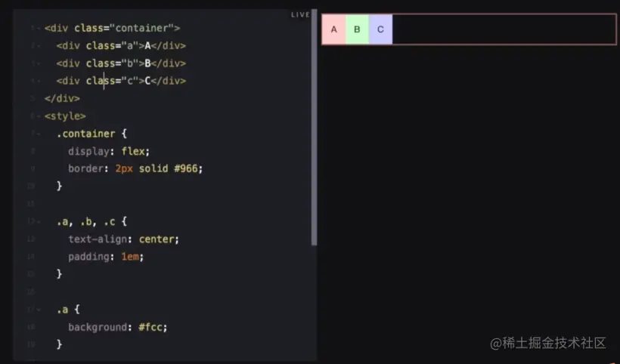Click the #fcc color value in the code
Viewport: 620px width, 364px height.
pos(150,327)
